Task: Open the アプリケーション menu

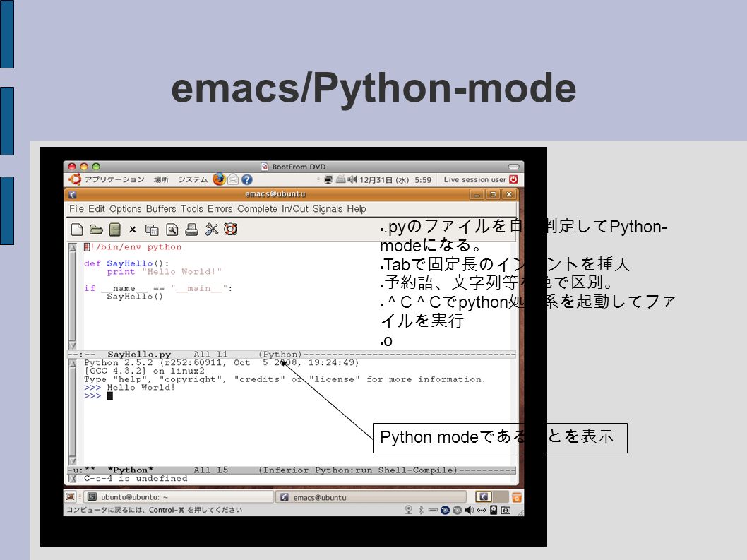Action: (x=114, y=179)
